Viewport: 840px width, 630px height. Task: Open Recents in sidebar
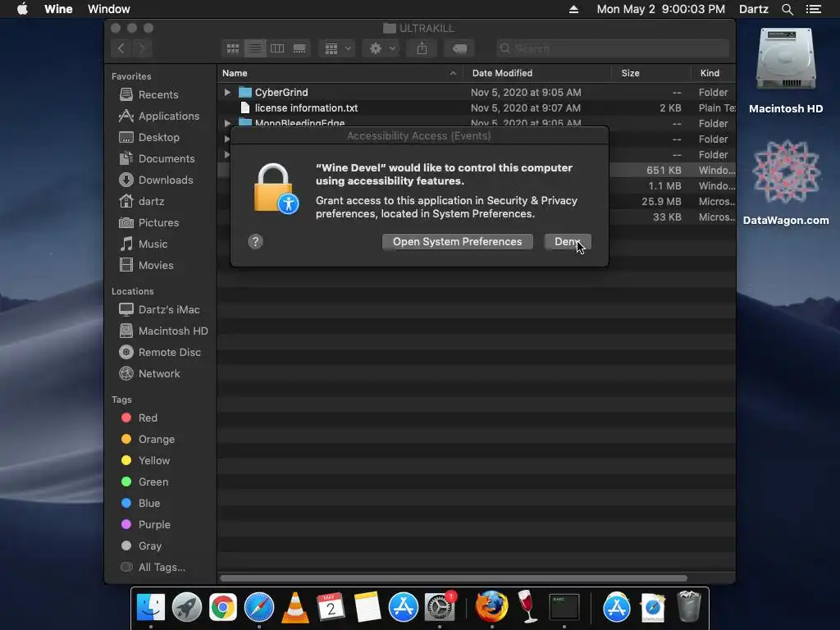(x=158, y=95)
